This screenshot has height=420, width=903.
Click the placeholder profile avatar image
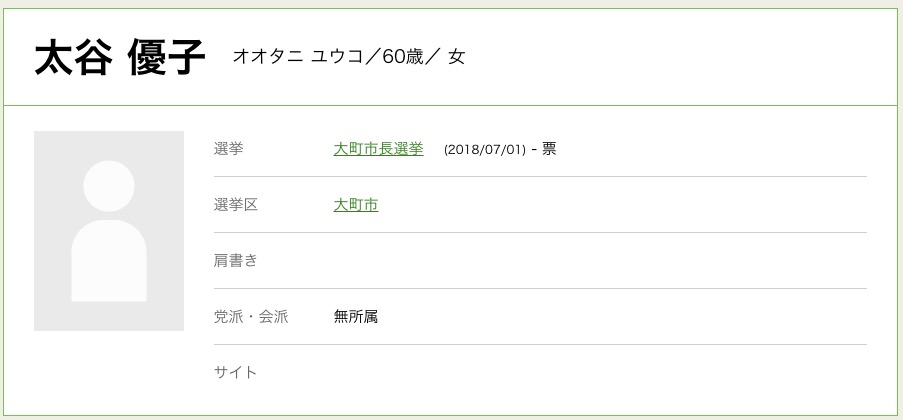[109, 231]
